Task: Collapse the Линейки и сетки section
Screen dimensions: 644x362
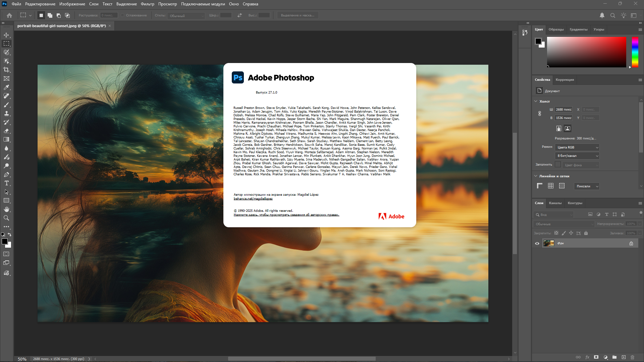Action: (x=536, y=176)
